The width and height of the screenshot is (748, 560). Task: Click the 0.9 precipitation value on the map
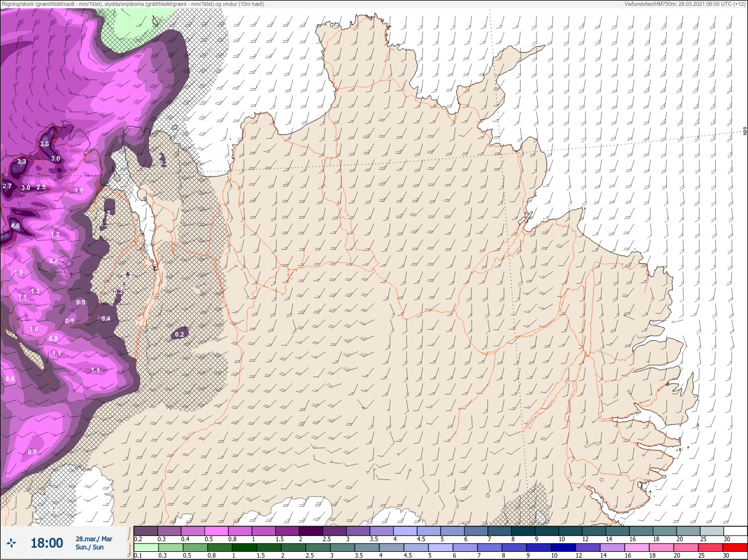32,452
